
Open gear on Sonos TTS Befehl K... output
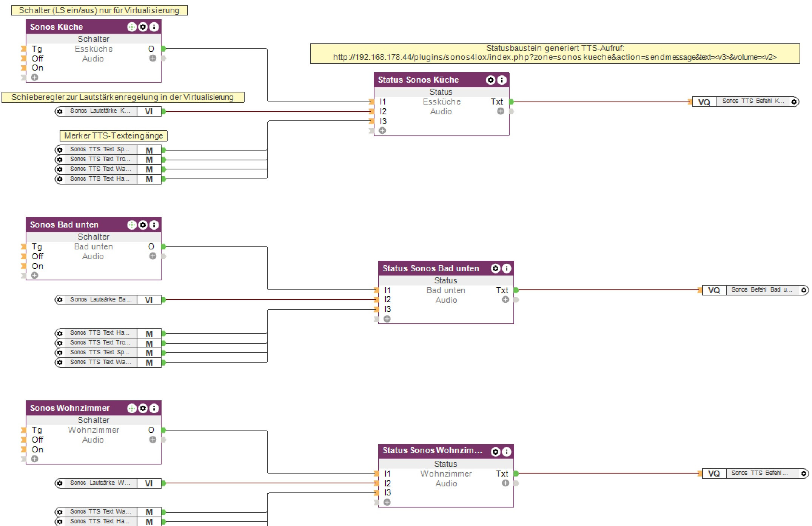coord(794,102)
